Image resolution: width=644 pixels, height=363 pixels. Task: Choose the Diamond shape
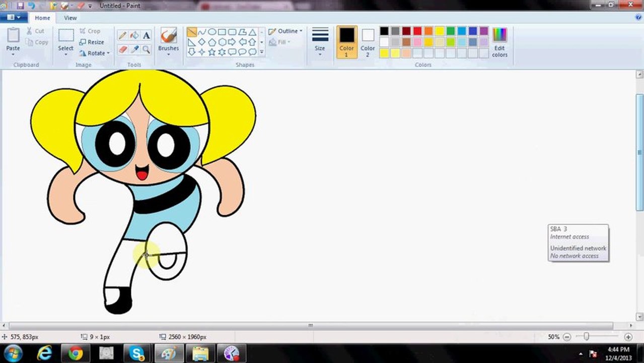tap(202, 42)
